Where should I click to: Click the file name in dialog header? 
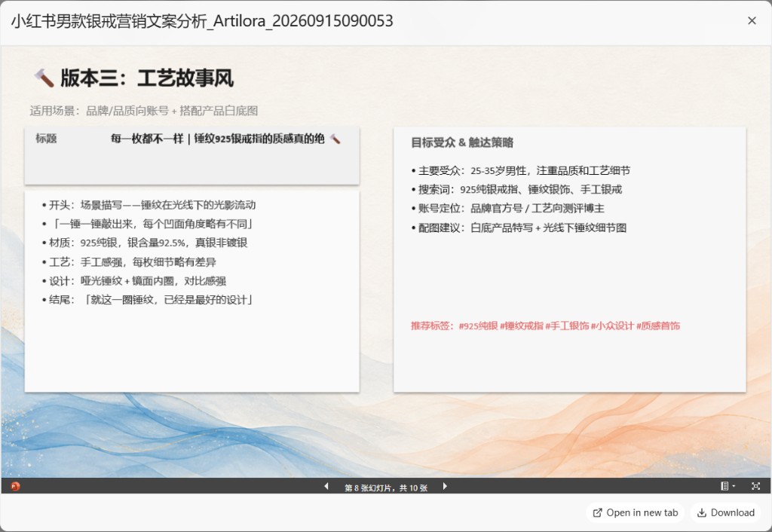pos(202,21)
